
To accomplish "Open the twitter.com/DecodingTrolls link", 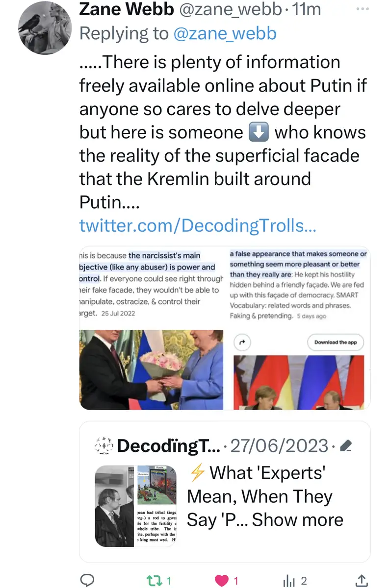I will pos(197,225).
